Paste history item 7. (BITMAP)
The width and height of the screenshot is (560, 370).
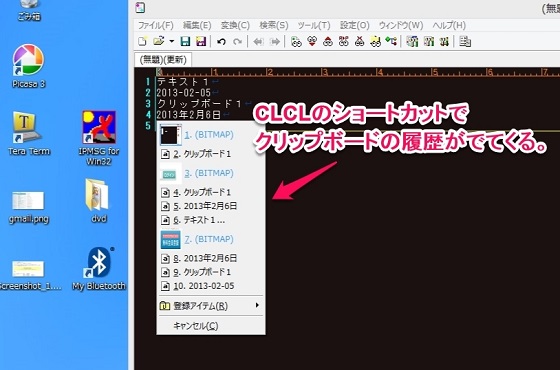(211, 239)
